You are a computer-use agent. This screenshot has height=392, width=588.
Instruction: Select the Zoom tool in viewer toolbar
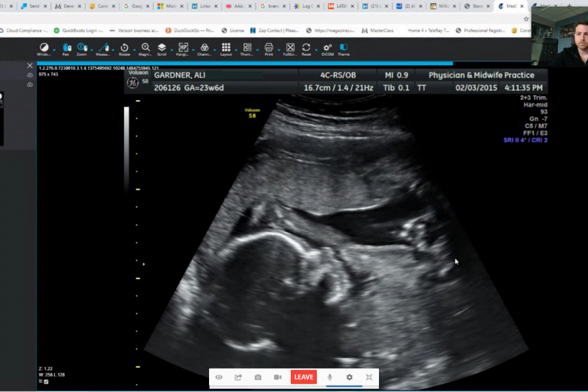pyautogui.click(x=81, y=48)
